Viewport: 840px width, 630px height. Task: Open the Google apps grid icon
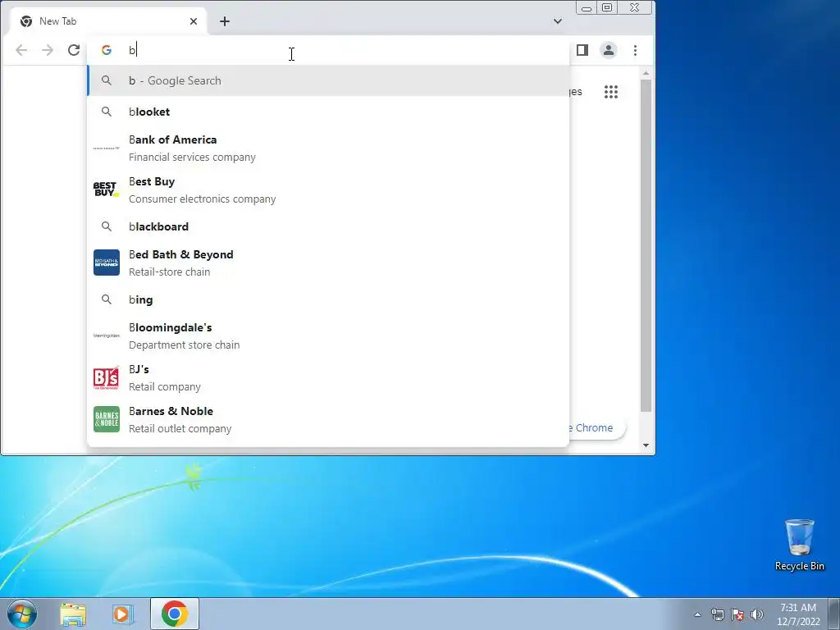(611, 92)
